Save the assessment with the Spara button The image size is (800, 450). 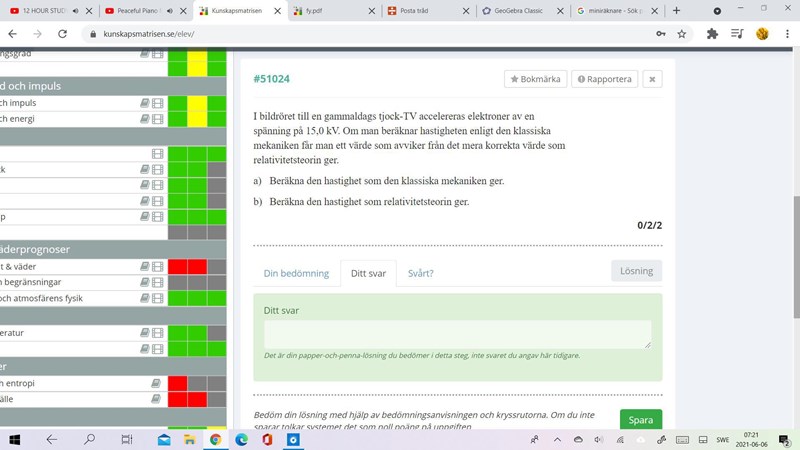[640, 421]
